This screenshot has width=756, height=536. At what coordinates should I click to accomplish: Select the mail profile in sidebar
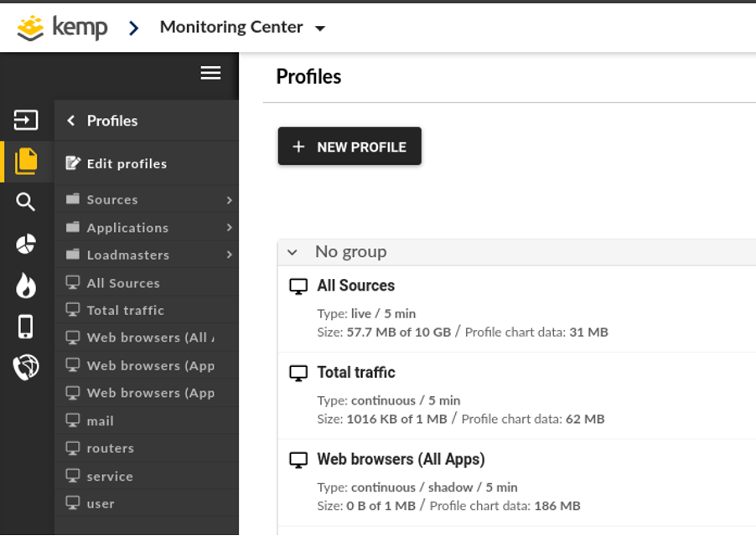point(100,421)
